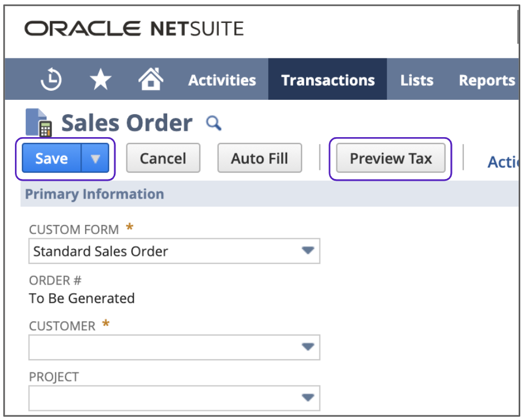Click the Preview Tax button
Screen dimensions: 526x420
pos(390,158)
